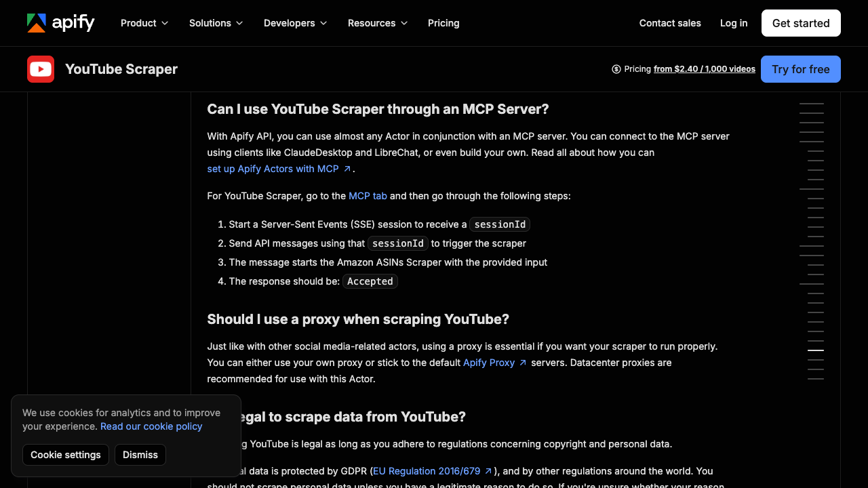Click the external-link arrow after Apify Proxy
868x488 pixels.
tap(523, 363)
